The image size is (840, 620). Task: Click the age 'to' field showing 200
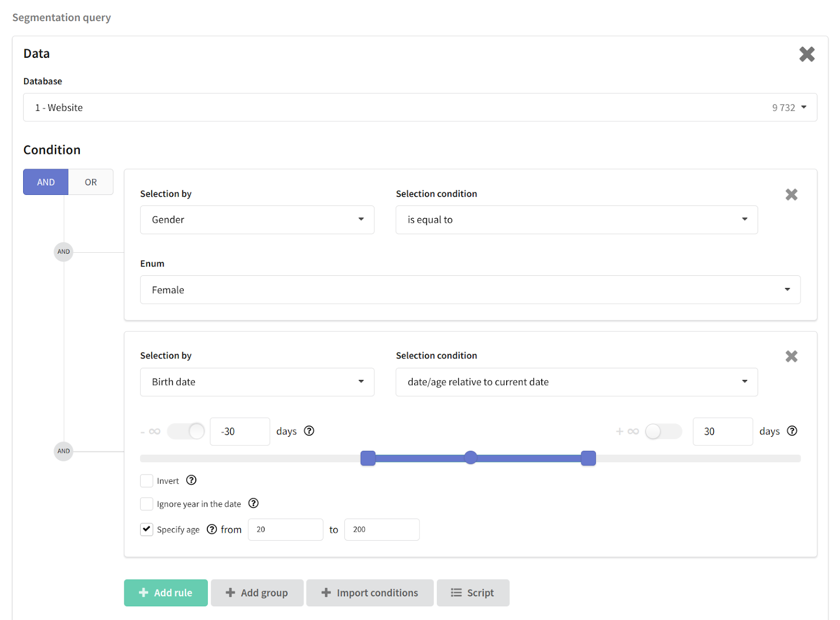382,529
